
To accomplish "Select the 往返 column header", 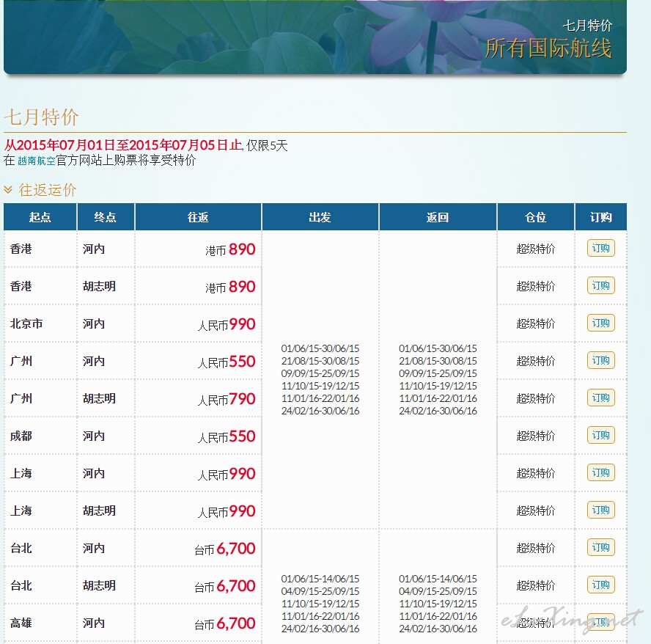I will 198,217.
